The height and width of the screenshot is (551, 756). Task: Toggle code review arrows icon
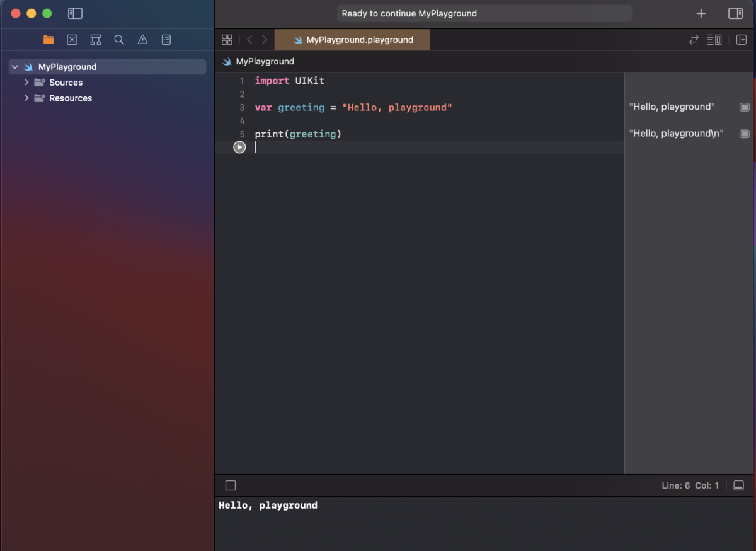point(694,40)
